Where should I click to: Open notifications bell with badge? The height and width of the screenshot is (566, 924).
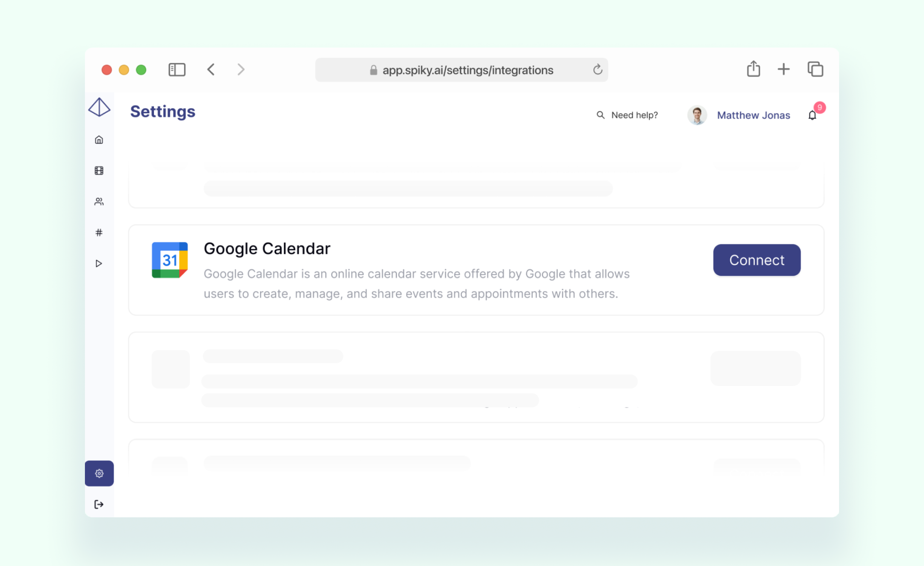point(812,115)
